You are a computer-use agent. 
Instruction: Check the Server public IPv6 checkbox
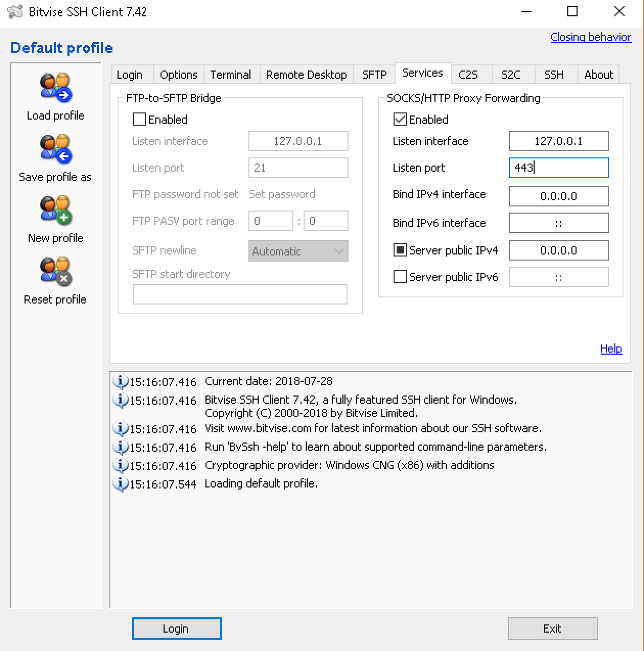[x=400, y=277]
